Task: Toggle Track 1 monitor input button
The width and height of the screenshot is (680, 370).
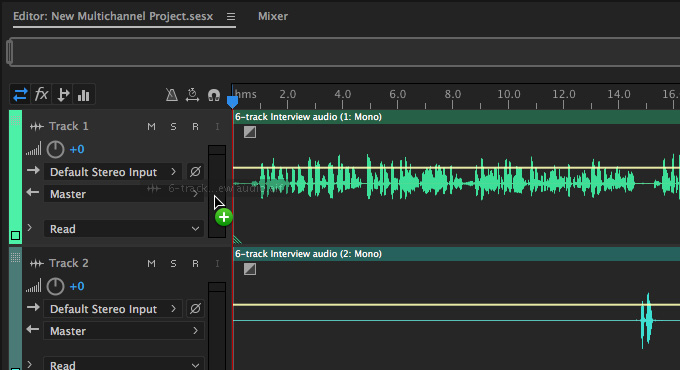Action: click(217, 126)
